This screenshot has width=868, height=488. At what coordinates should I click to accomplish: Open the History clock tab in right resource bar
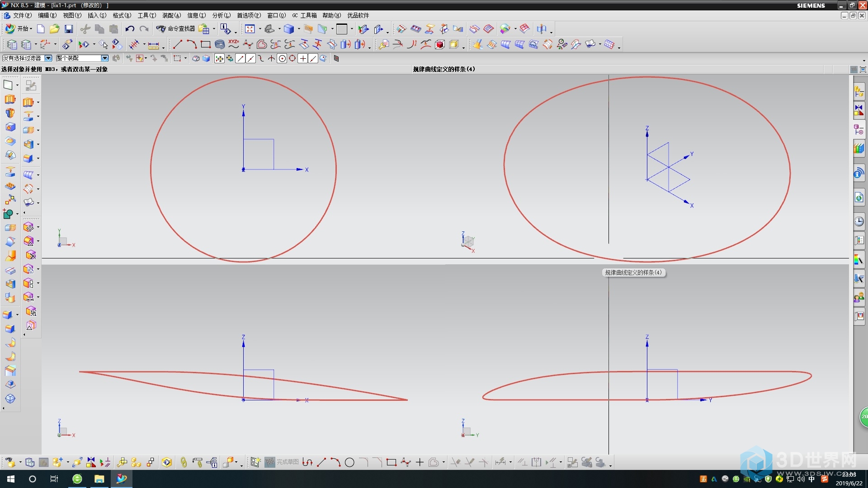[859, 221]
